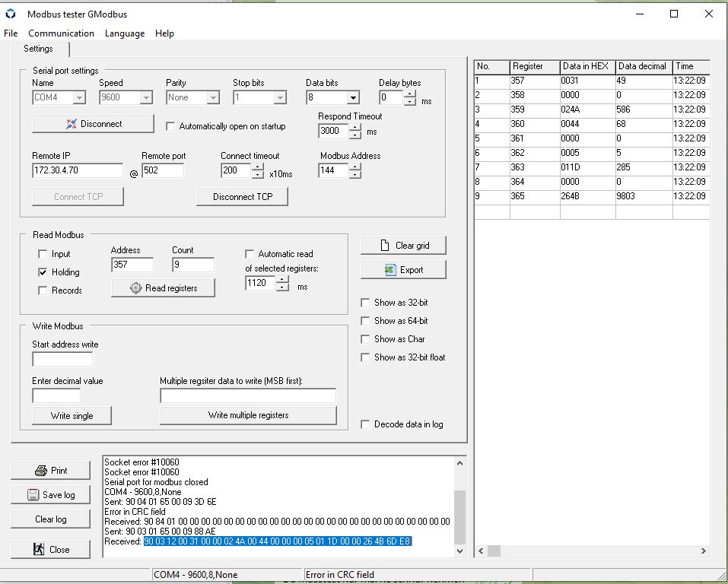
Task: Click the log vertical scrollbar thumb
Action: pos(459,516)
